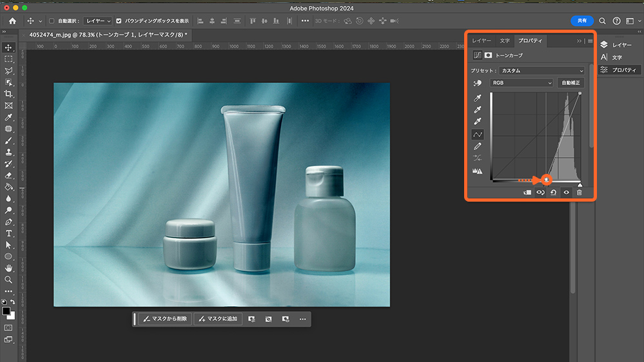Toggle adjustment layer visibility eye icon

point(566,192)
